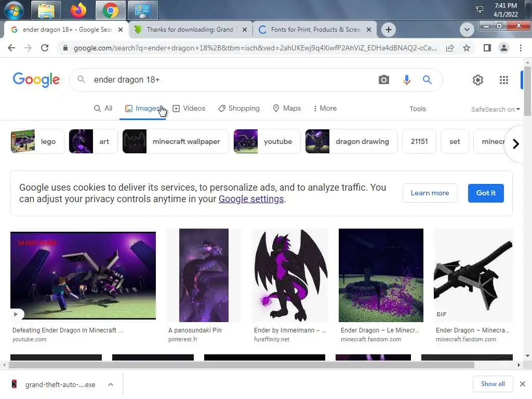
Task: Open Ender Dragon Le Minecraft image
Action: tap(381, 275)
